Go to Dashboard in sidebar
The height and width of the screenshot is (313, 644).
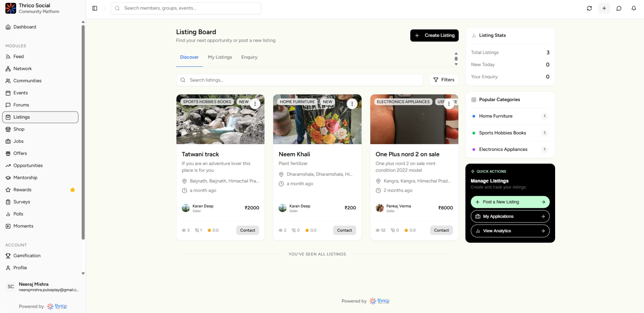click(40, 27)
